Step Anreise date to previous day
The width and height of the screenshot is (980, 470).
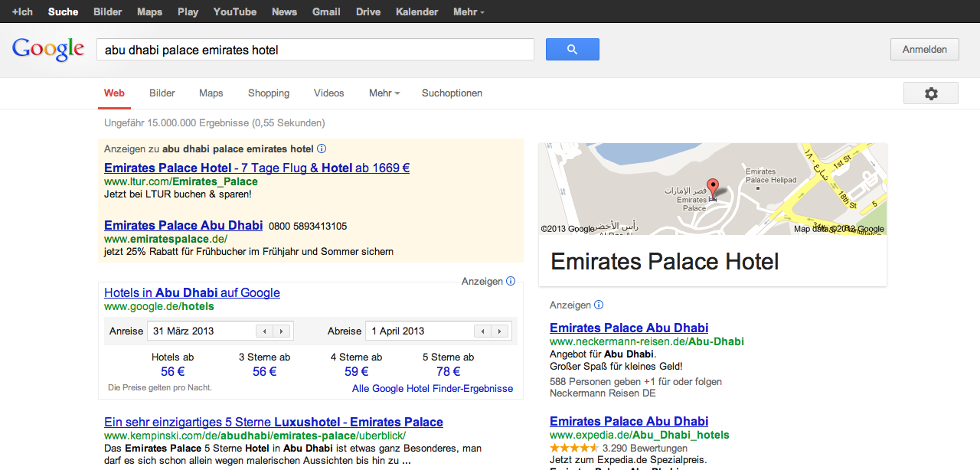[x=264, y=331]
